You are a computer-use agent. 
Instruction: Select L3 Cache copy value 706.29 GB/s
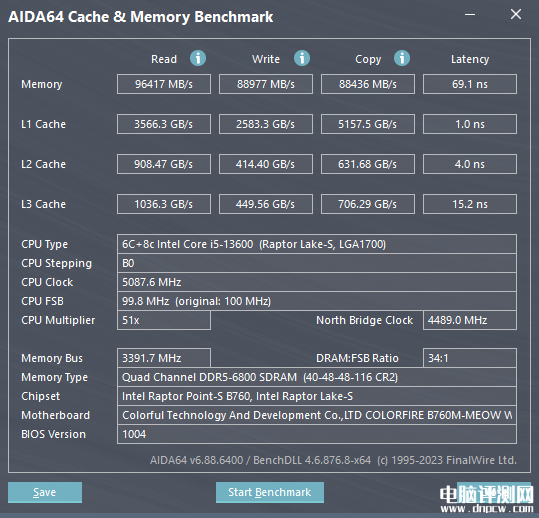pyautogui.click(x=368, y=204)
